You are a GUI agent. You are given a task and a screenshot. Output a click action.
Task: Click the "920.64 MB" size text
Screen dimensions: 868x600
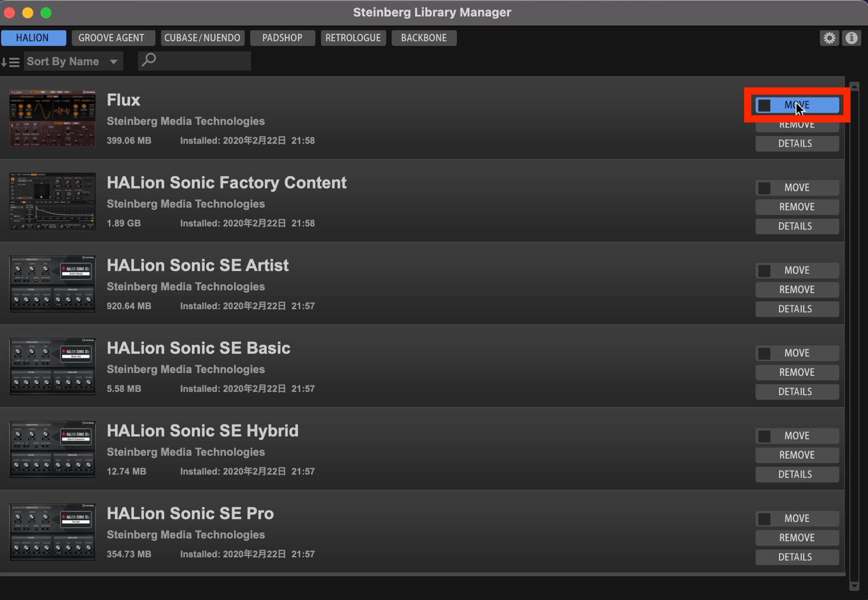coord(129,306)
